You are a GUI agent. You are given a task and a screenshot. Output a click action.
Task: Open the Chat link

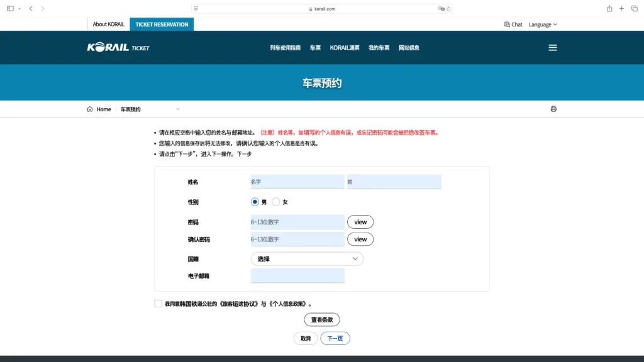tap(513, 25)
